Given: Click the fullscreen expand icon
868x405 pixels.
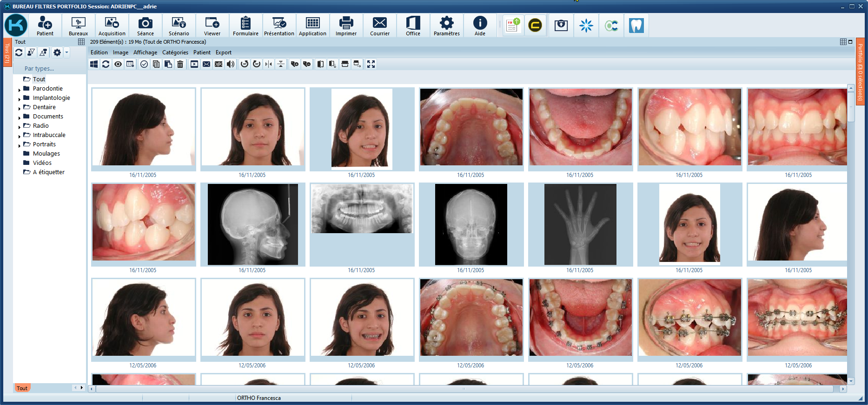Looking at the screenshot, I should [371, 64].
